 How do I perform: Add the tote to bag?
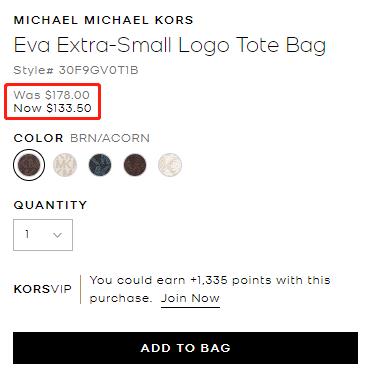185,348
